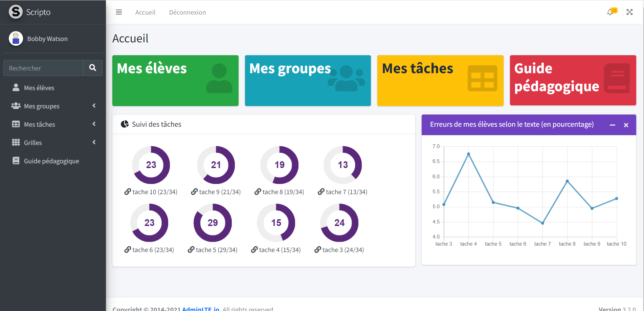Click the Scripto logo

16,12
